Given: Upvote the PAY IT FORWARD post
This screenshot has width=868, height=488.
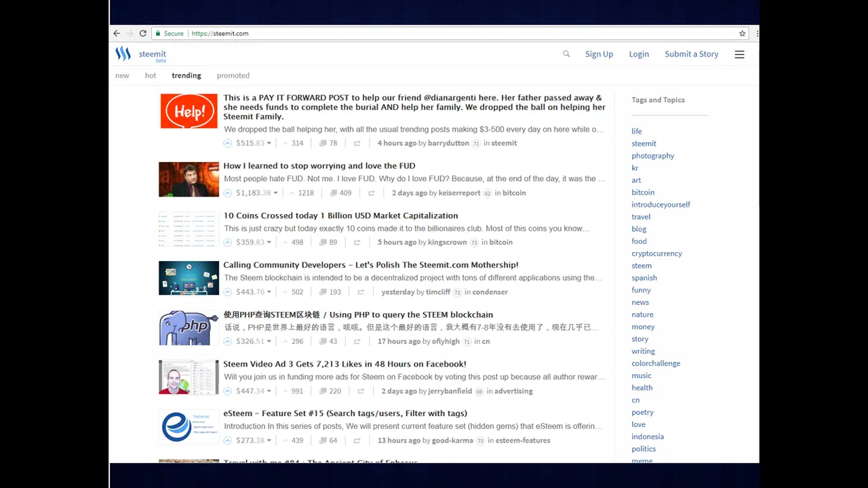Looking at the screenshot, I should click(228, 143).
